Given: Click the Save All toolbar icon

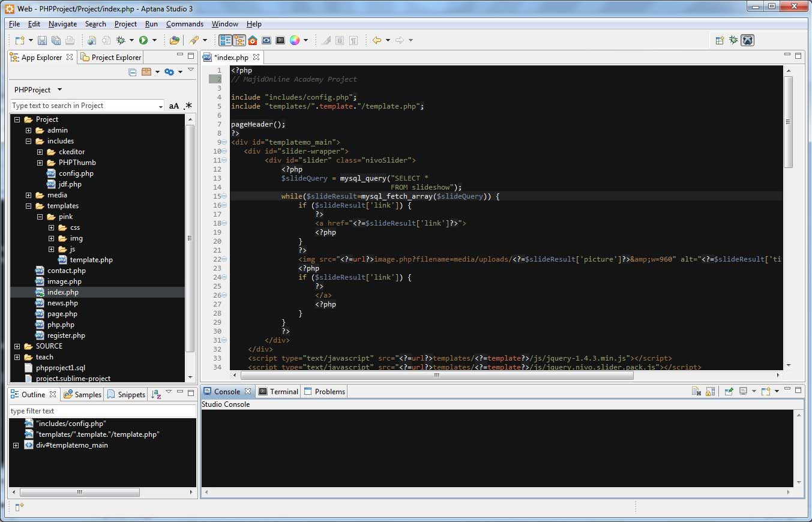Looking at the screenshot, I should (x=56, y=40).
